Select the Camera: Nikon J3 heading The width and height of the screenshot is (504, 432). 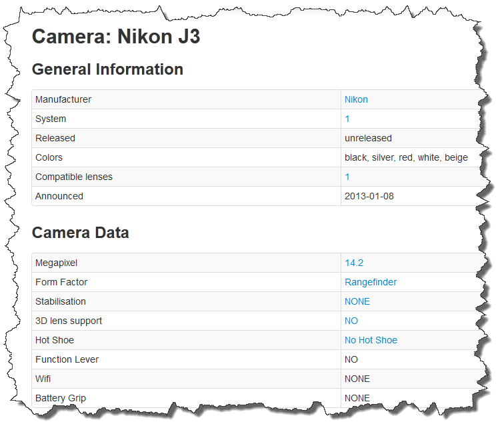116,36
